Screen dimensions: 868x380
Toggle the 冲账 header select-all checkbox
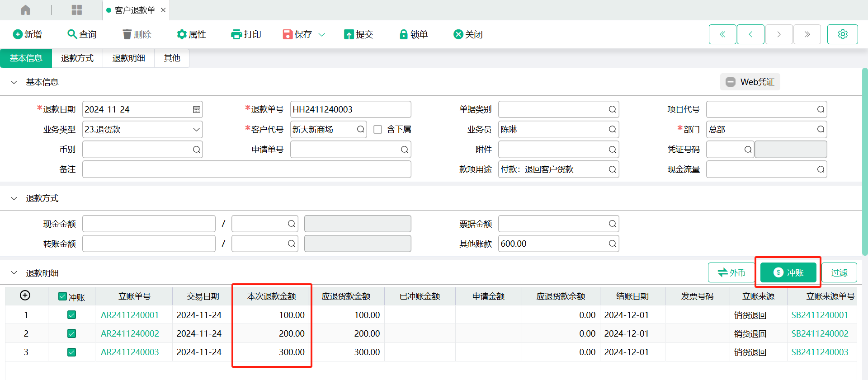coord(63,296)
